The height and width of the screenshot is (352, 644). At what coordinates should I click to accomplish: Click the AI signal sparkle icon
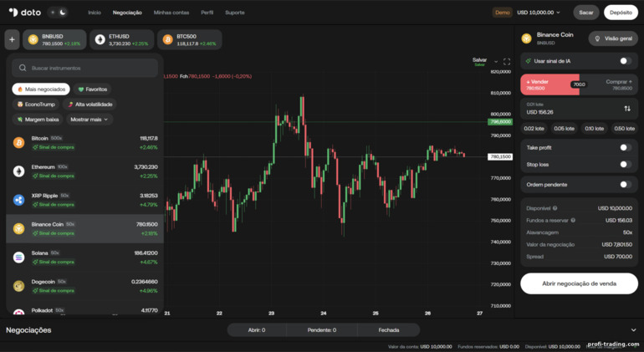[x=529, y=61]
